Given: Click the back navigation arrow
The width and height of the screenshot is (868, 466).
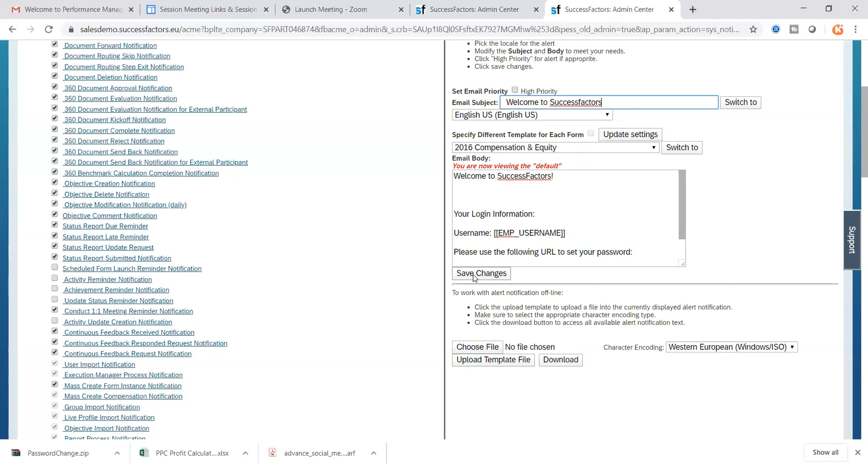Looking at the screenshot, I should [x=12, y=29].
